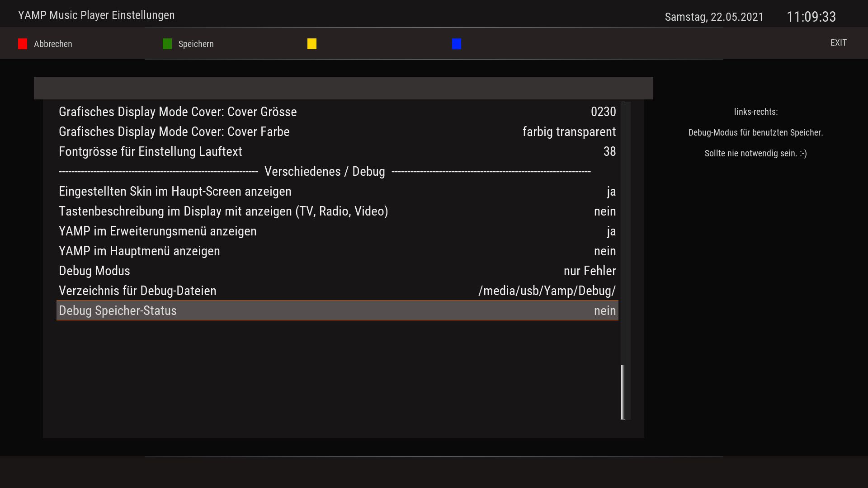Click the clock time display
Image resolution: width=868 pixels, height=488 pixels.
[x=811, y=17]
